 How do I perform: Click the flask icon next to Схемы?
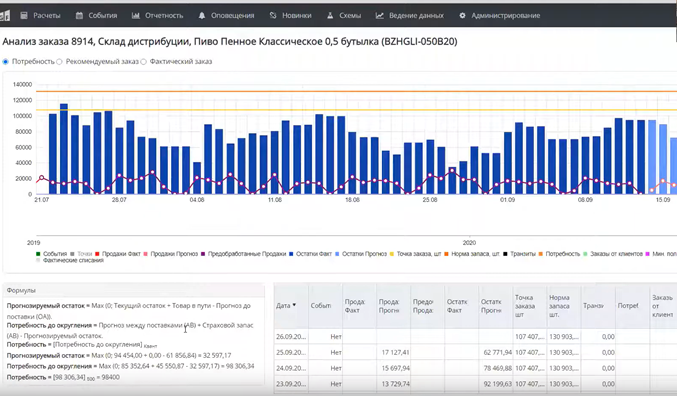click(x=330, y=16)
